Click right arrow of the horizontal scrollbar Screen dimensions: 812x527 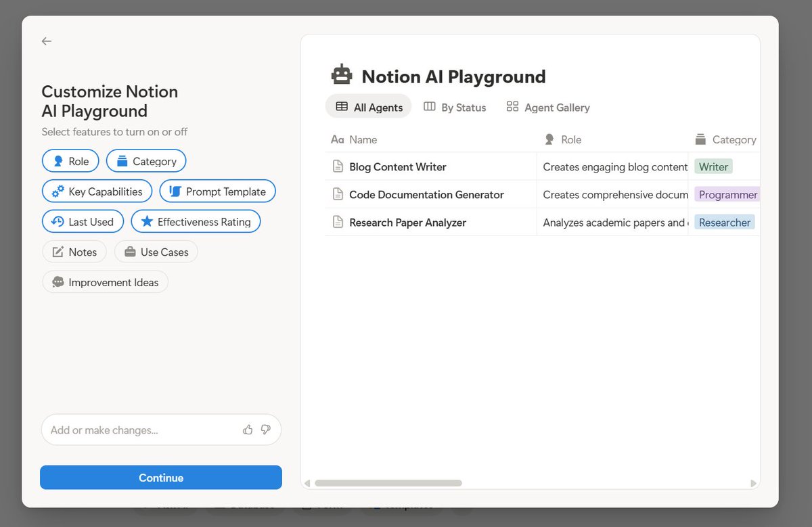(x=754, y=484)
